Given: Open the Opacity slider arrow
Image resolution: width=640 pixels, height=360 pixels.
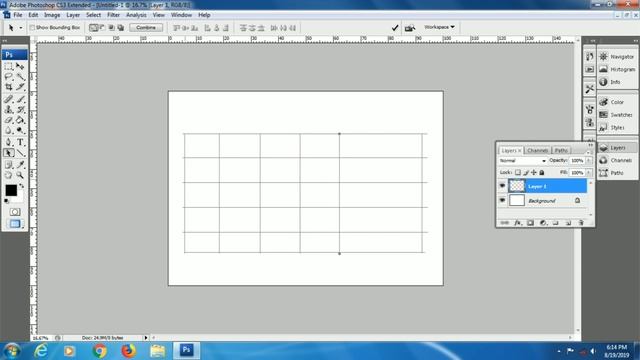Looking at the screenshot, I should point(589,161).
